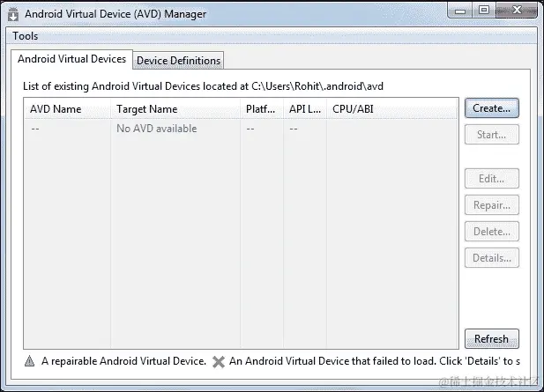Click the failed-to-load X legend icon
The height and width of the screenshot is (392, 544).
click(219, 361)
